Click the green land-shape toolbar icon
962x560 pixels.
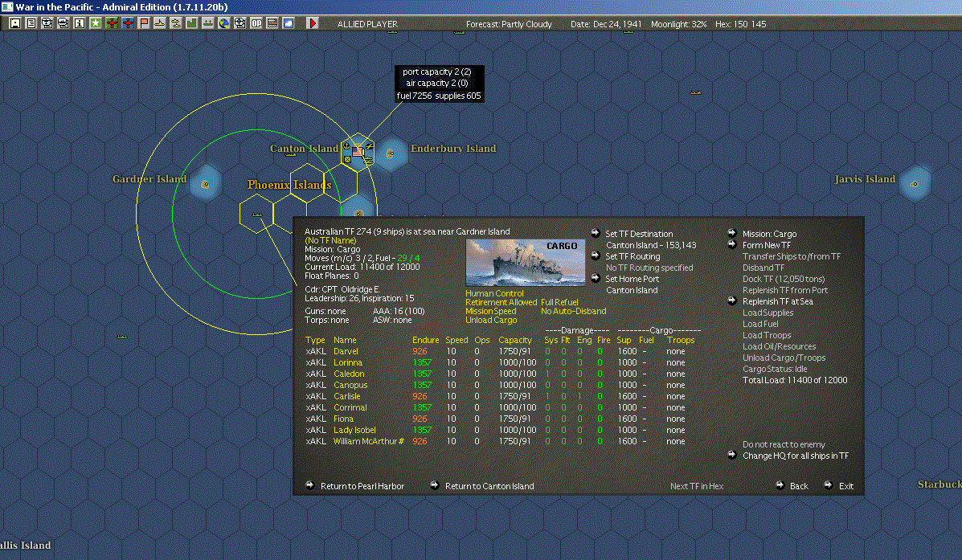click(x=191, y=23)
